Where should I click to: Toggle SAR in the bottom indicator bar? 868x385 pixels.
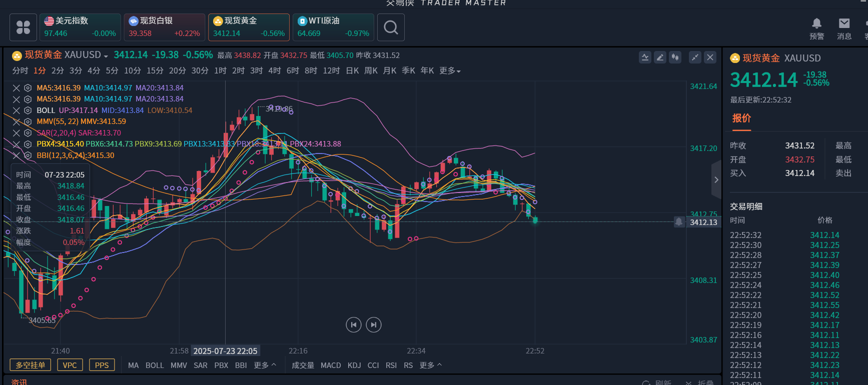(201, 365)
